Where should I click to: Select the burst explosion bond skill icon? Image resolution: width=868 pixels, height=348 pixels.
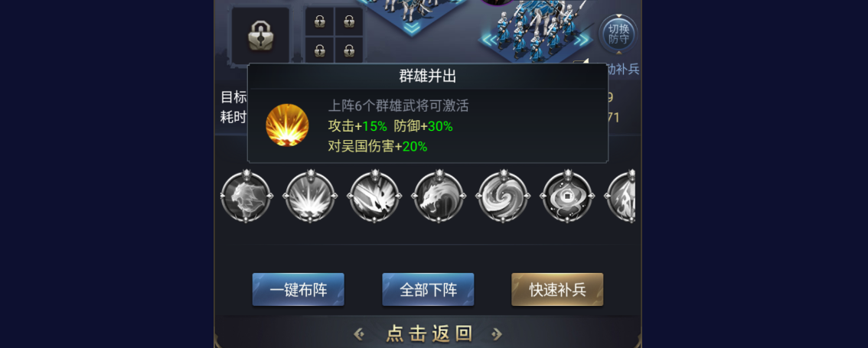309,197
